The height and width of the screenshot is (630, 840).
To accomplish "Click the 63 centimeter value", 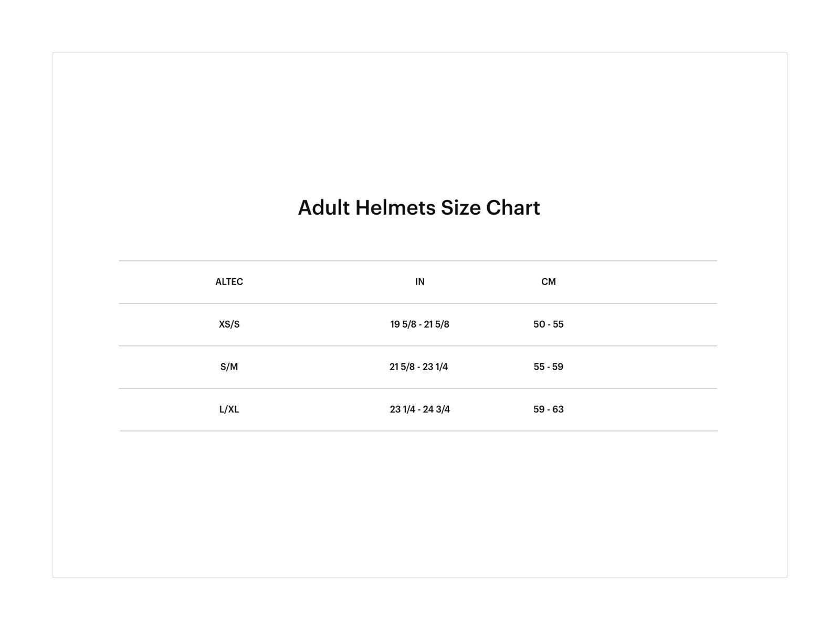I will (558, 409).
